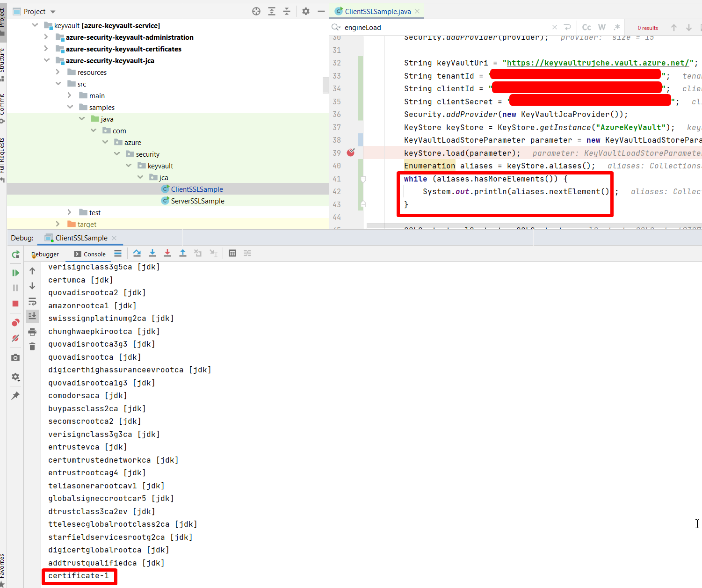Clear the search query with the X
702x588 pixels.
pyautogui.click(x=554, y=27)
